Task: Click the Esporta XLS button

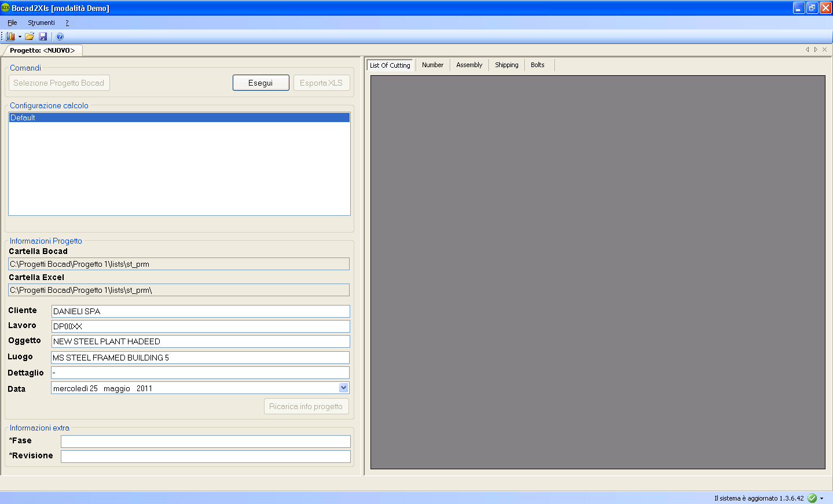Action: pyautogui.click(x=321, y=83)
